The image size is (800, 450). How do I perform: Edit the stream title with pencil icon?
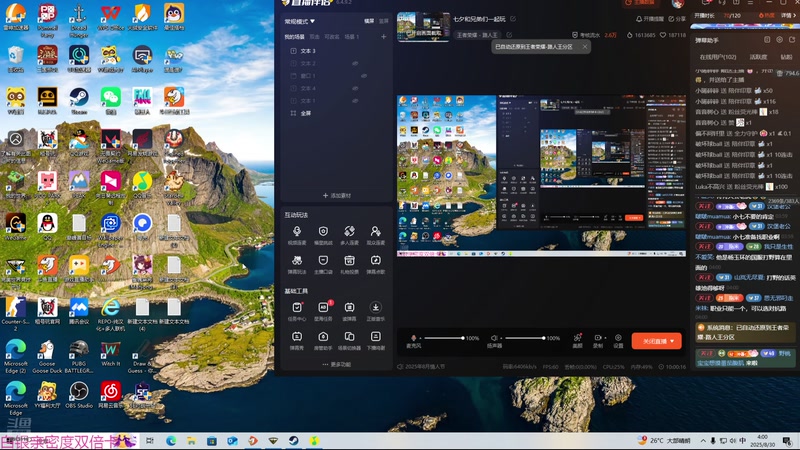513,19
